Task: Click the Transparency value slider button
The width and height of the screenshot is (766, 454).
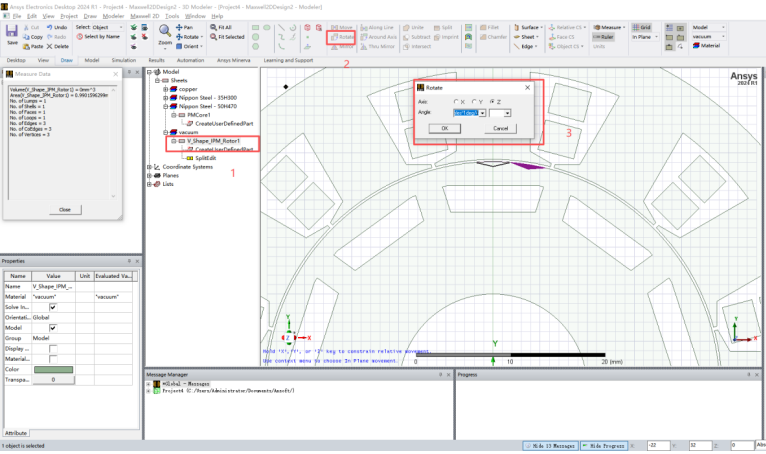Action: pyautogui.click(x=53, y=380)
